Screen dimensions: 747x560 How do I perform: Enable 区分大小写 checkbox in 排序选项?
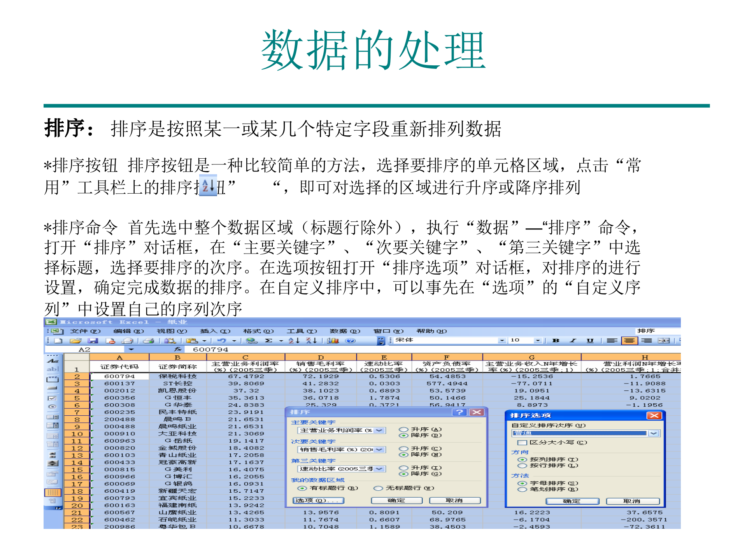pyautogui.click(x=522, y=443)
